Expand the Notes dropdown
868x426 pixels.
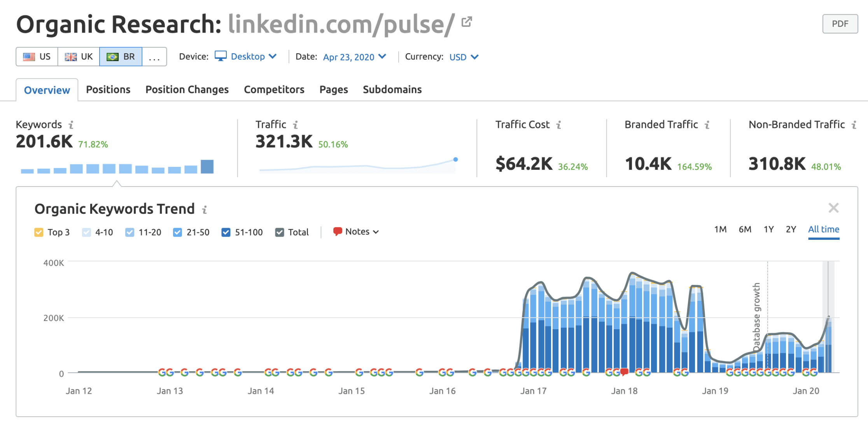point(356,232)
